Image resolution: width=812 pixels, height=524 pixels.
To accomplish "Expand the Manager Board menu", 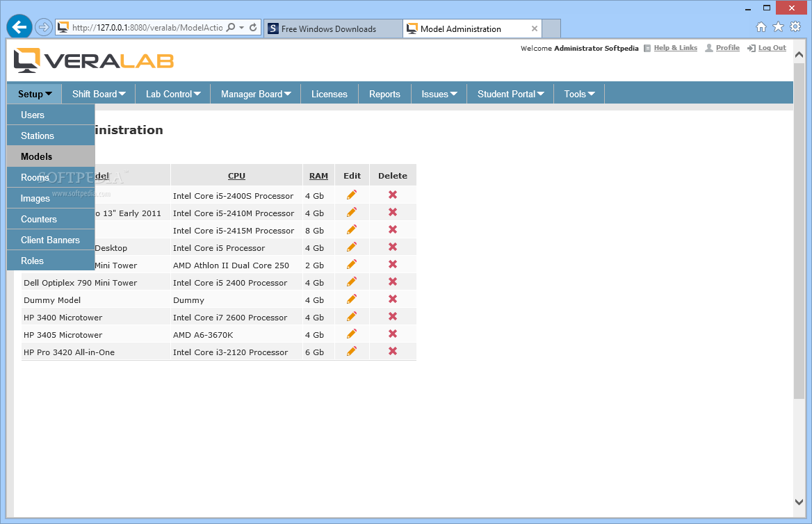I will tap(256, 95).
